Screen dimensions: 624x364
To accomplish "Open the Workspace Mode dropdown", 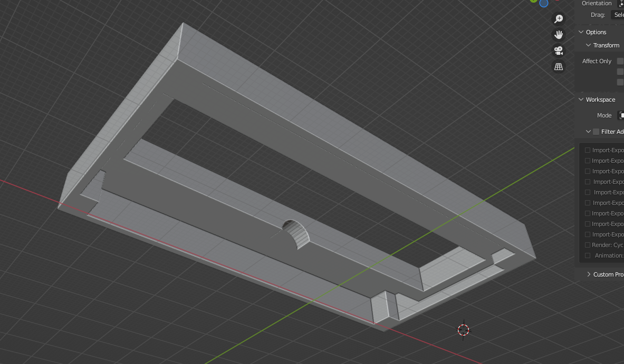I will coord(621,115).
